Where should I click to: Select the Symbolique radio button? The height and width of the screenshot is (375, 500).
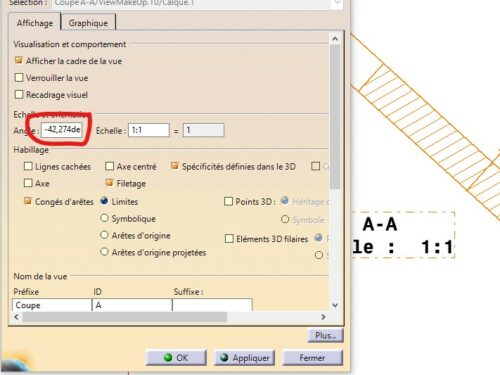click(x=104, y=218)
